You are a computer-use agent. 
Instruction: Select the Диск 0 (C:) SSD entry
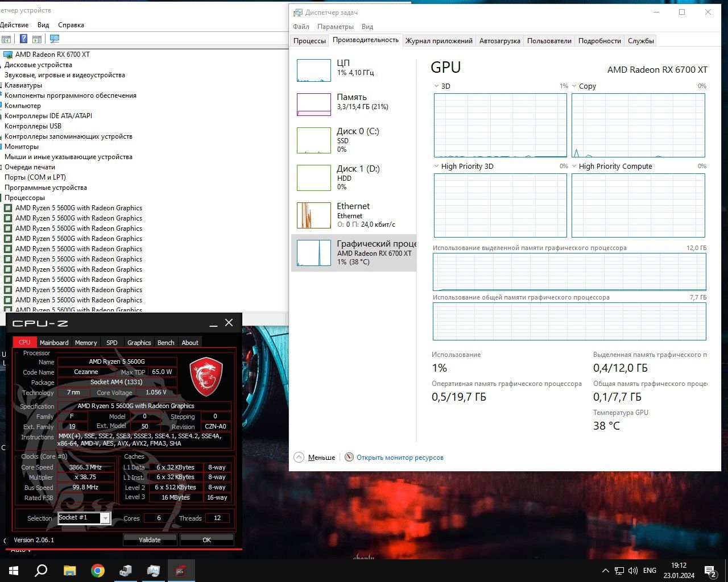pos(353,139)
